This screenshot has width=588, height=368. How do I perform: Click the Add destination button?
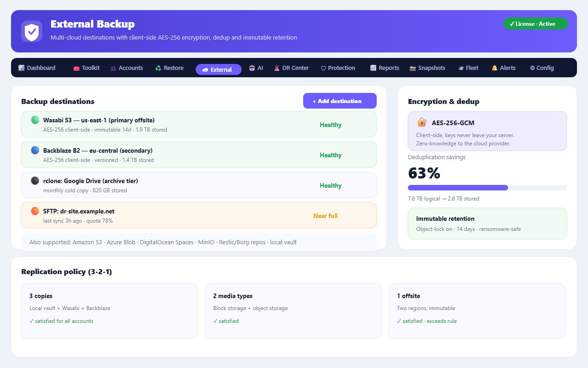coord(340,101)
